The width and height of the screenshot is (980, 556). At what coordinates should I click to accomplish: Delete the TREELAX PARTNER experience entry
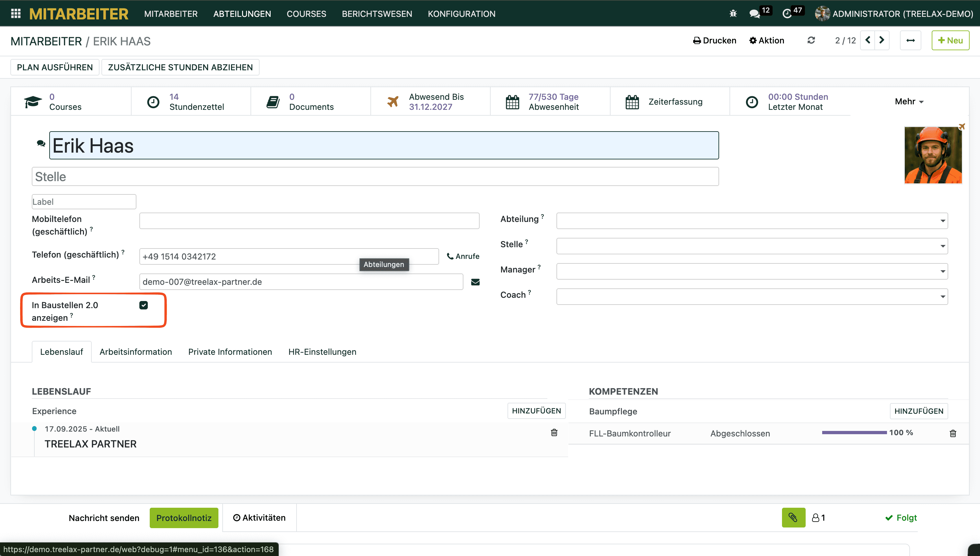click(x=554, y=432)
